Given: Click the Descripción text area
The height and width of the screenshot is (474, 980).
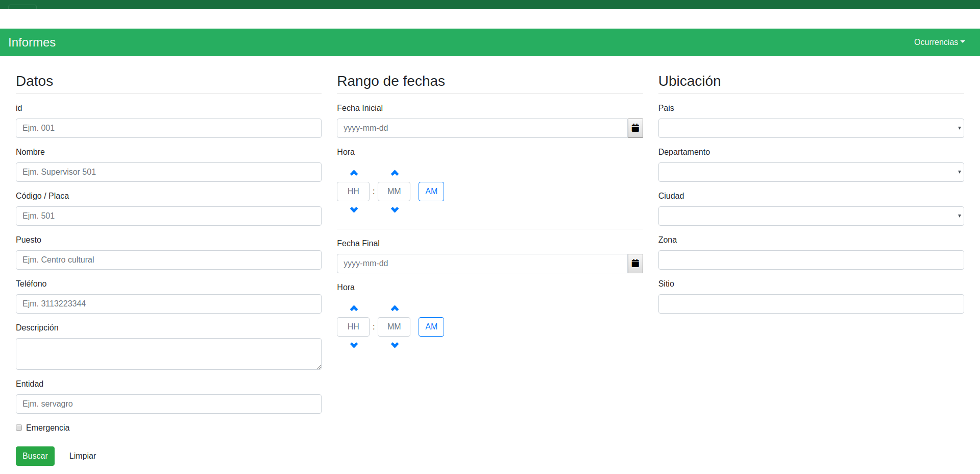Looking at the screenshot, I should tap(168, 354).
